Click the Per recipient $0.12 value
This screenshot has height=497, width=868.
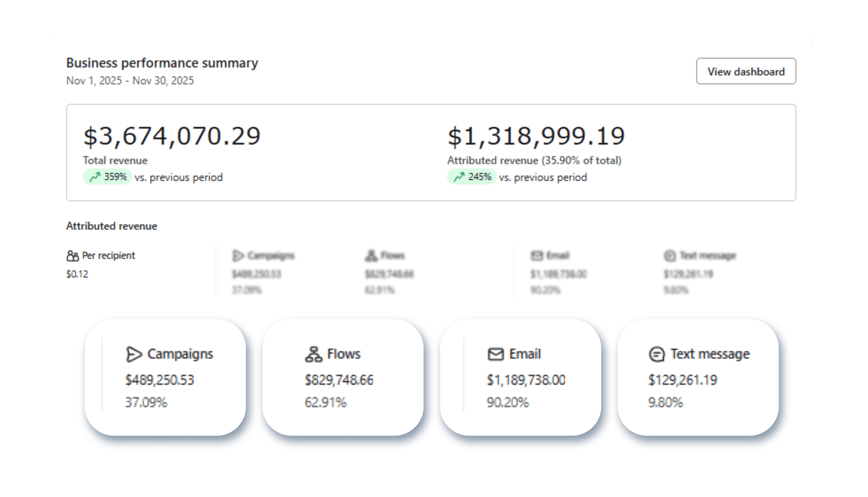(77, 274)
